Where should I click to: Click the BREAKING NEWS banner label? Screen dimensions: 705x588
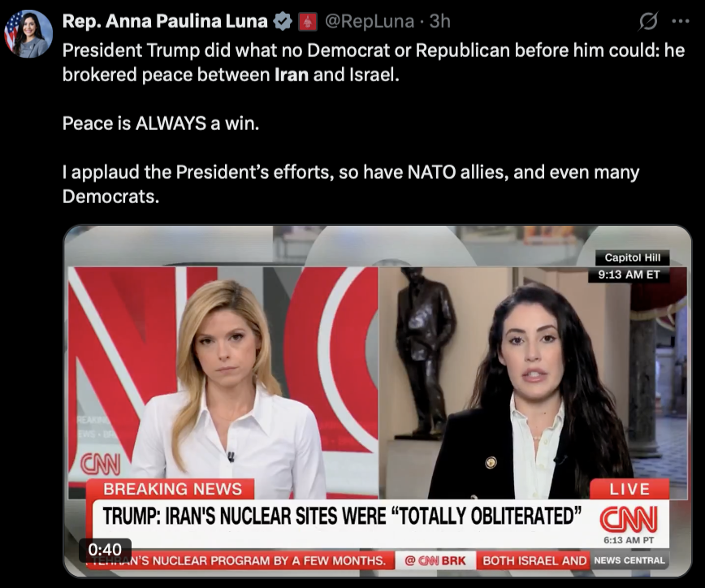172,489
